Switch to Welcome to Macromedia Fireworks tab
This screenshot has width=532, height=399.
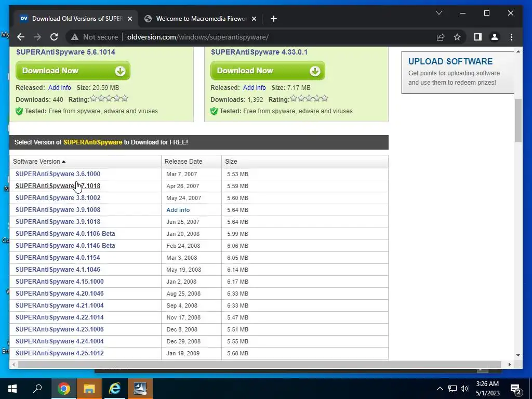(201, 19)
